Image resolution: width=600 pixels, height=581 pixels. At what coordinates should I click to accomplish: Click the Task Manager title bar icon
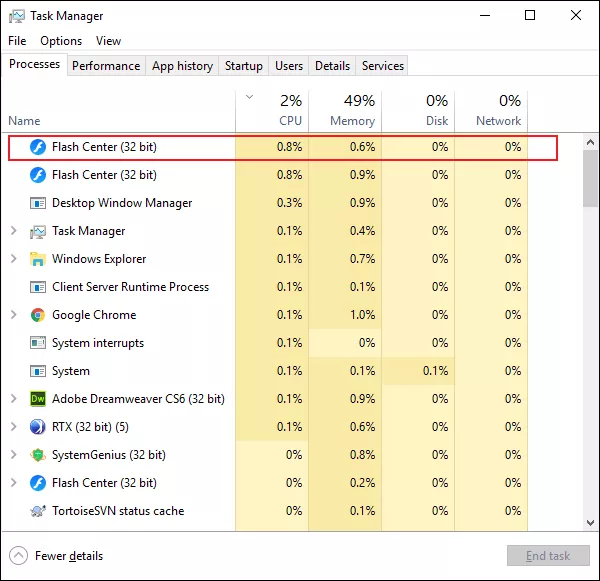pyautogui.click(x=16, y=16)
